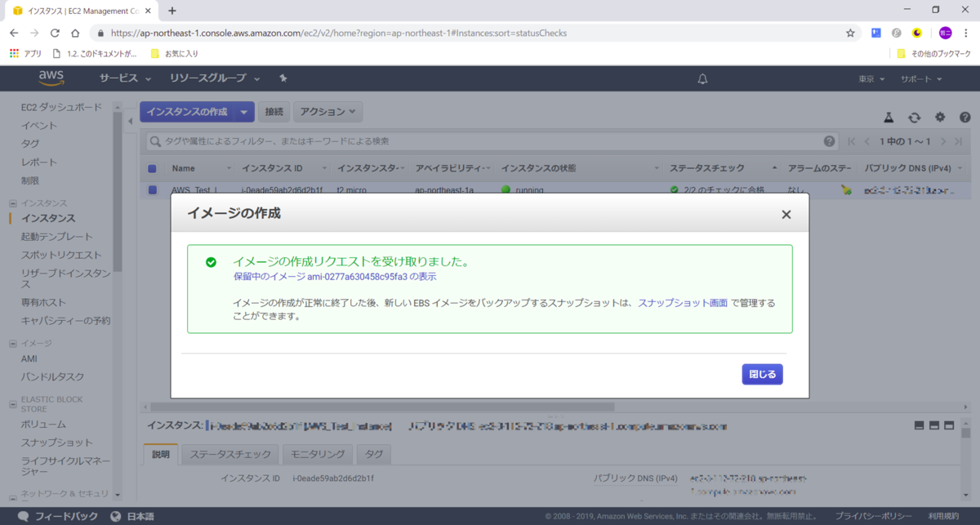Open the 東京 region selector

click(x=869, y=78)
